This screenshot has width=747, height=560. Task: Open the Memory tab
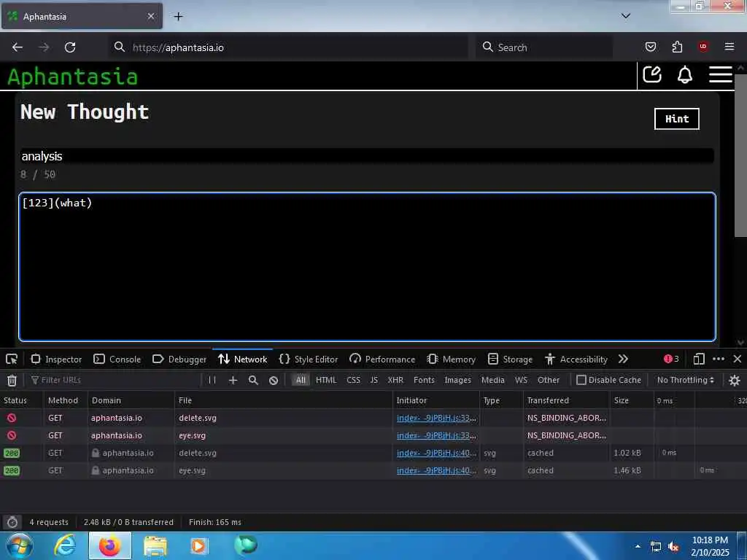(x=451, y=359)
